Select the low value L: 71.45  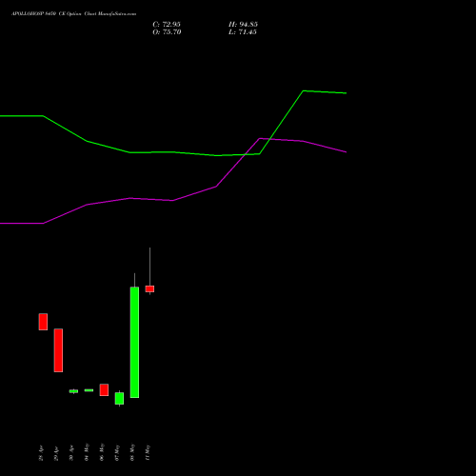(x=243, y=32)
